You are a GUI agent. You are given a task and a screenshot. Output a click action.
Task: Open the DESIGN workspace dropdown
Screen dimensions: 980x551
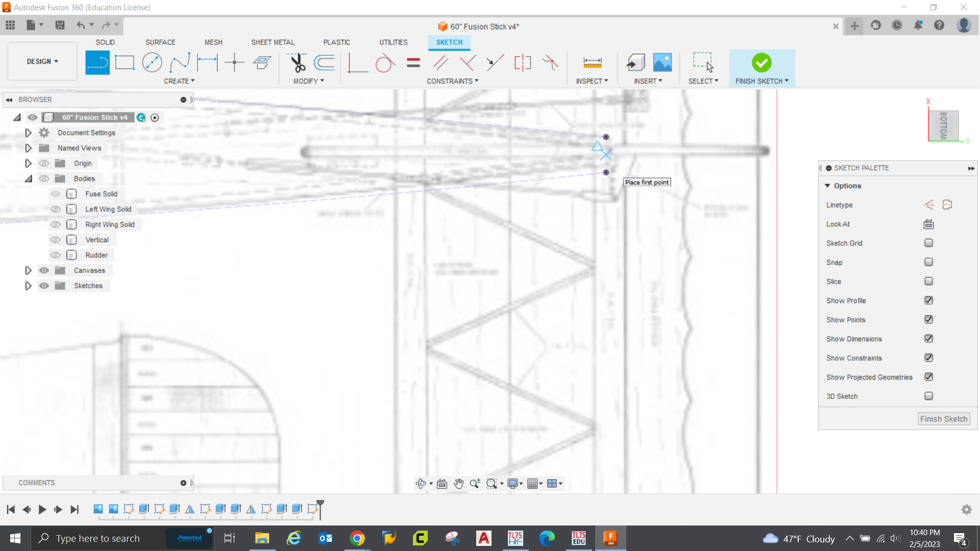pos(42,61)
